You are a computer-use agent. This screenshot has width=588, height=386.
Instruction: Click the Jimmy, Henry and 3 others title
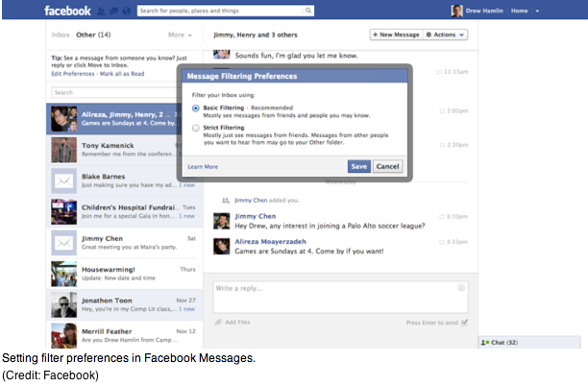[x=256, y=35]
